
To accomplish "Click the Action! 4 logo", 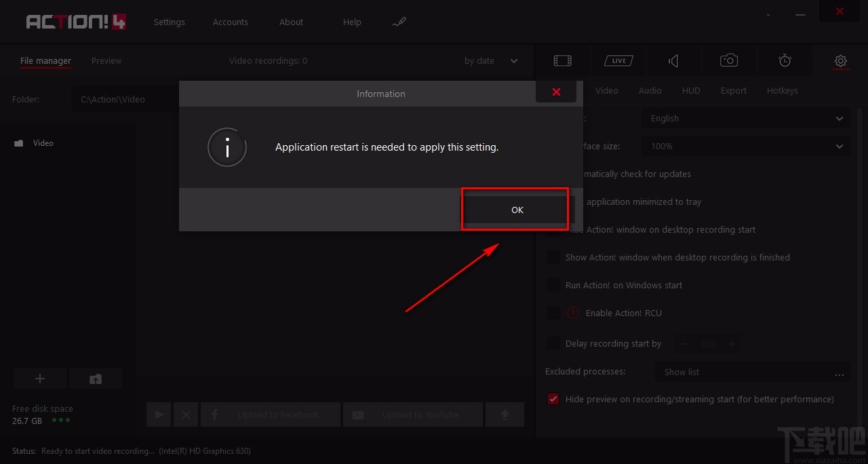I will pos(76,22).
